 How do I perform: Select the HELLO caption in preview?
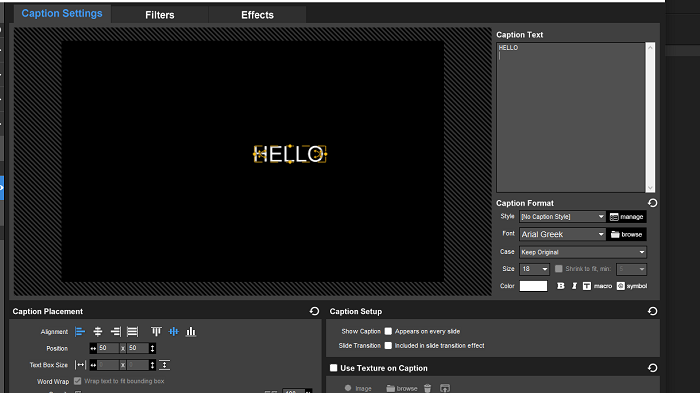coord(290,154)
